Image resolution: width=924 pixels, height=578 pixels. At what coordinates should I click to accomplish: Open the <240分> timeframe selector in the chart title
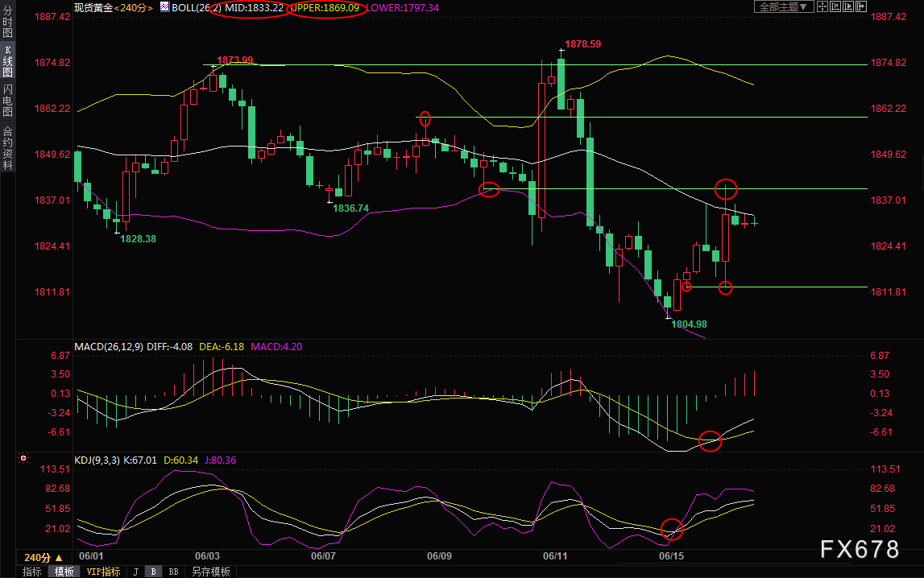coord(133,7)
